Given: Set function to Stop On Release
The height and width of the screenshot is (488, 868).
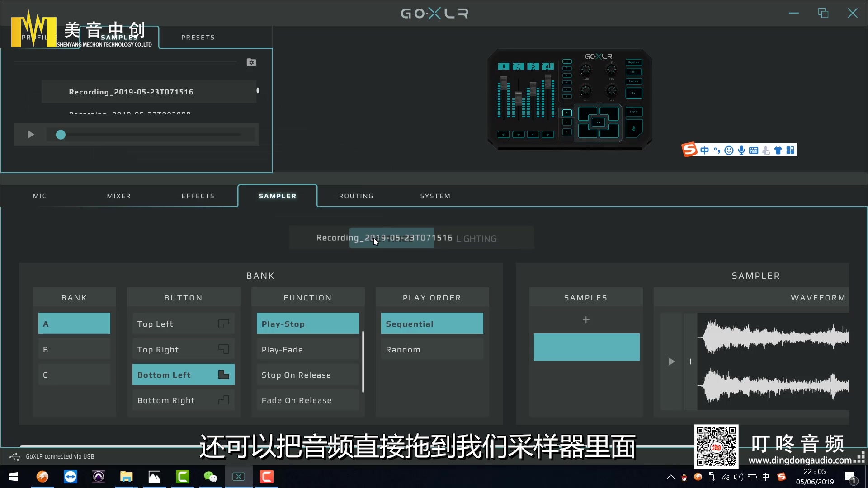Looking at the screenshot, I should coord(308,375).
